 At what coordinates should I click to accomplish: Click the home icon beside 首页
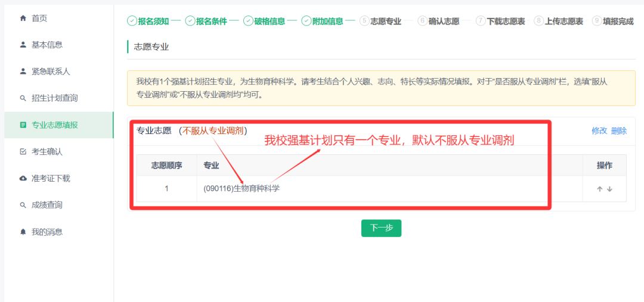click(23, 18)
